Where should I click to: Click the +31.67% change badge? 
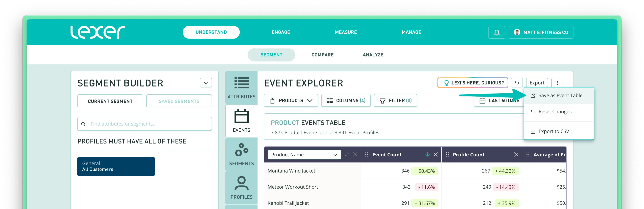424,203
